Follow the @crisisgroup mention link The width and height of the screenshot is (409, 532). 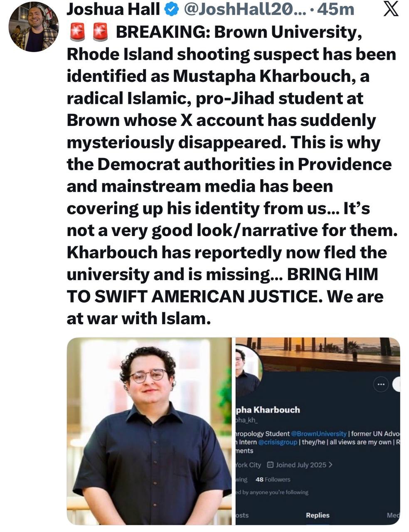[x=278, y=442]
